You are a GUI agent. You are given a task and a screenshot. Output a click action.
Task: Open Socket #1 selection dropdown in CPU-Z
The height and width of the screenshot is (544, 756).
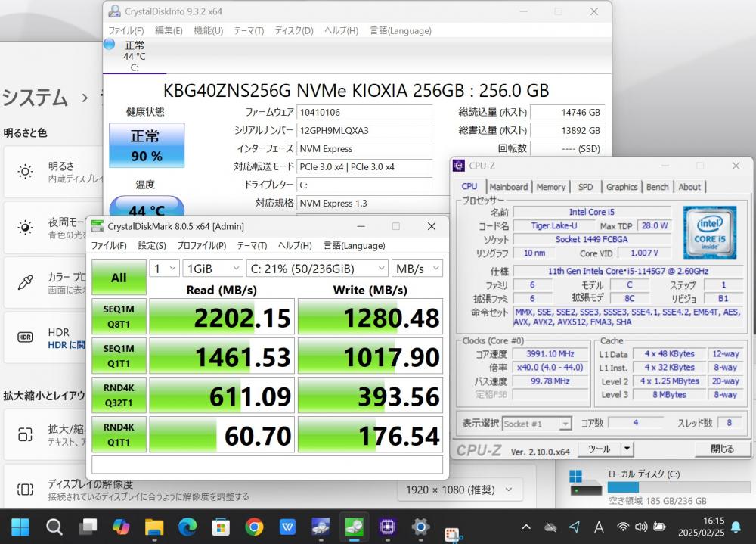pyautogui.click(x=537, y=424)
